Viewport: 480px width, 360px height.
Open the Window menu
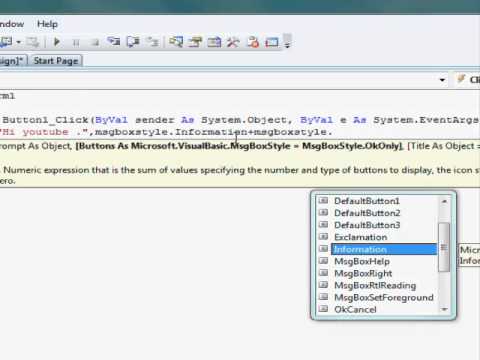pyautogui.click(x=12, y=24)
